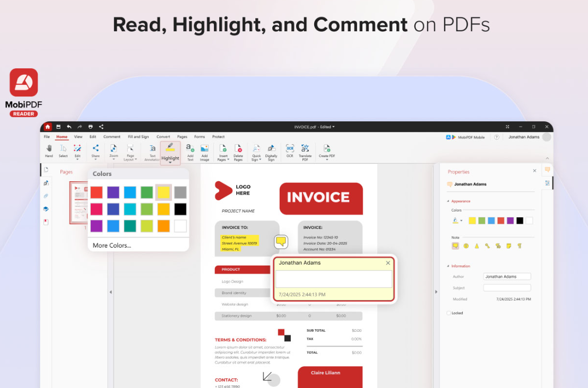Open the Translate PDF tool
588x388 pixels.
pos(305,149)
